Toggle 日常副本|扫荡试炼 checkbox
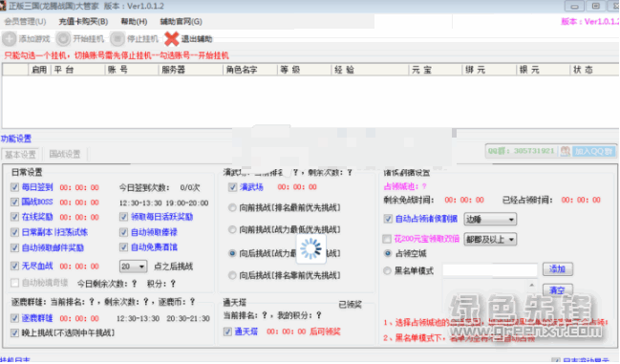This screenshot has width=620, height=364. click(14, 232)
